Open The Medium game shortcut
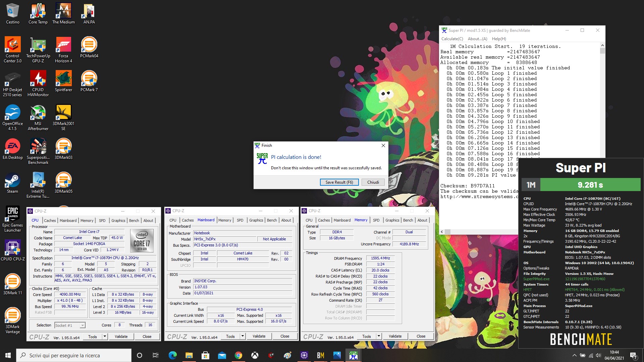The height and width of the screenshot is (362, 644). click(x=63, y=14)
